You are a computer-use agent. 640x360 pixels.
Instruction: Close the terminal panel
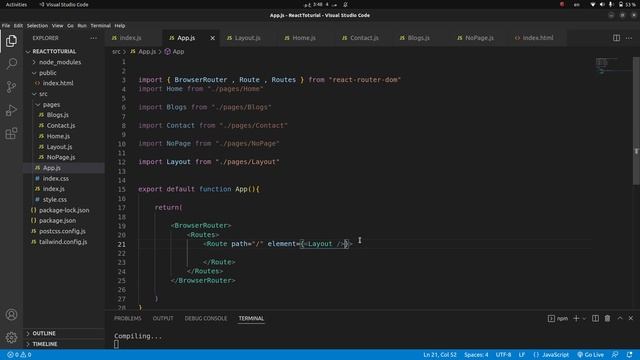click(x=631, y=318)
